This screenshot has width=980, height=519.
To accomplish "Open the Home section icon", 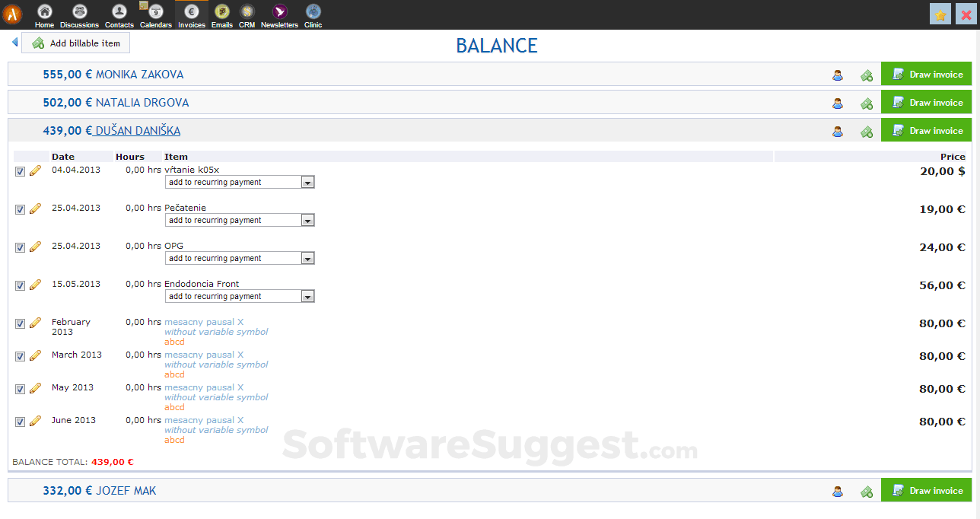I will (44, 11).
